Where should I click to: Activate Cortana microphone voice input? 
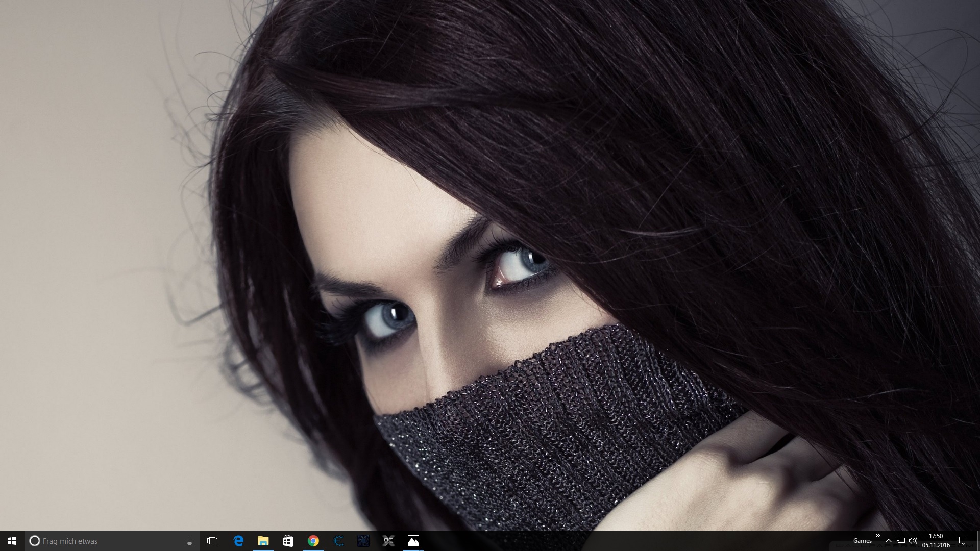189,541
